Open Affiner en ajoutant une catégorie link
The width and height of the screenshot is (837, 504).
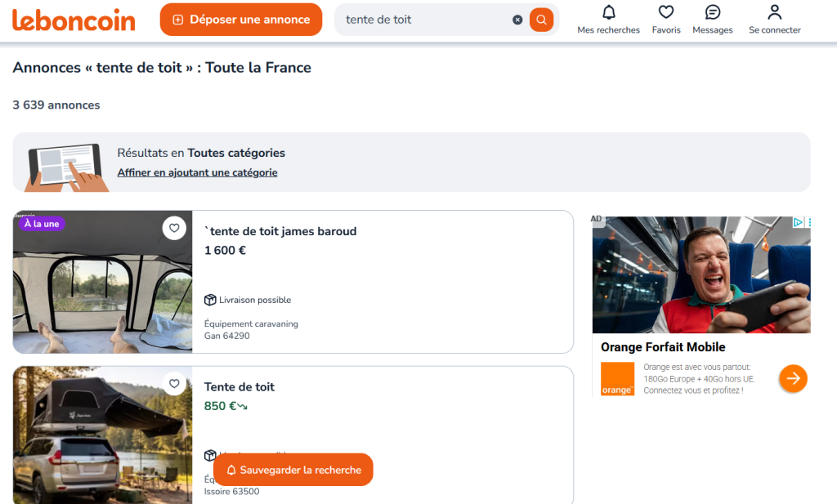coord(197,172)
